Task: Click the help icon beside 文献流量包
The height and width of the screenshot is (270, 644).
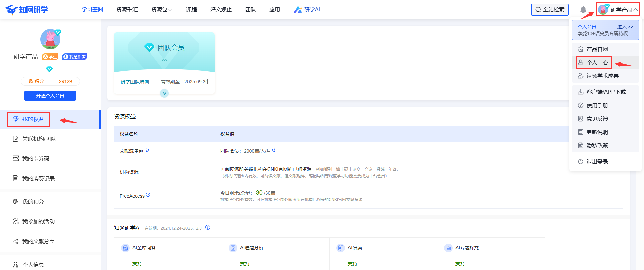Action: point(147,150)
